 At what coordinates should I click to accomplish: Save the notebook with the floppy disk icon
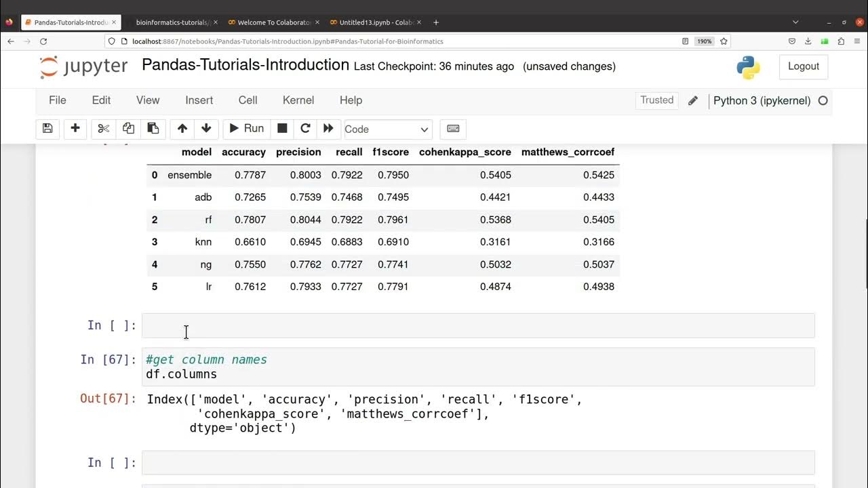(x=47, y=129)
